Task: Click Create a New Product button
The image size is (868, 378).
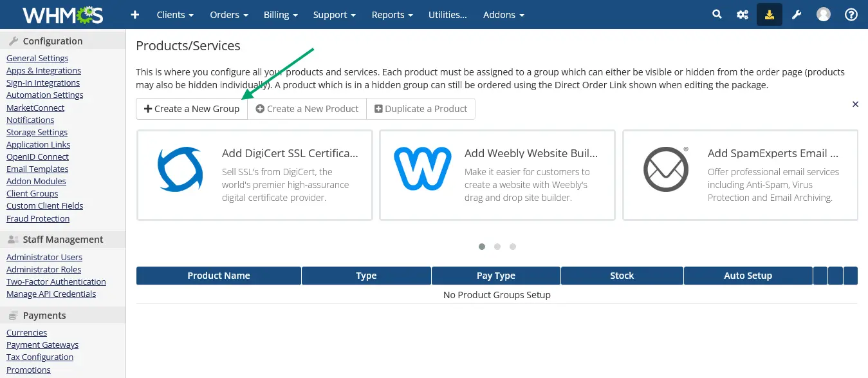Action: 307,109
